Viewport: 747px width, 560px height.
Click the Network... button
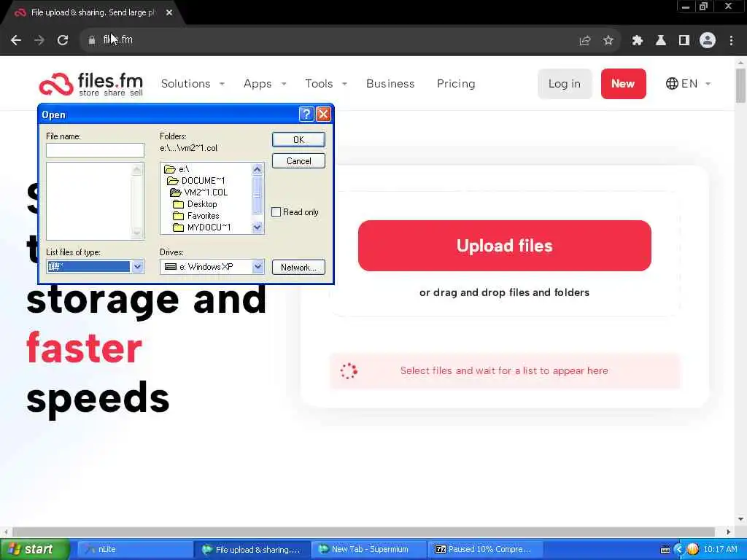coord(298,267)
